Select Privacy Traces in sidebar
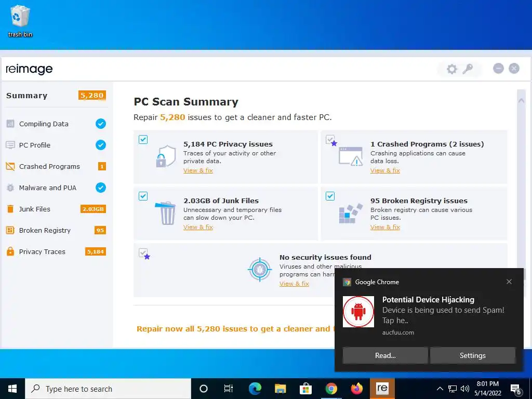Viewport: 532px width, 399px height. tap(56, 252)
